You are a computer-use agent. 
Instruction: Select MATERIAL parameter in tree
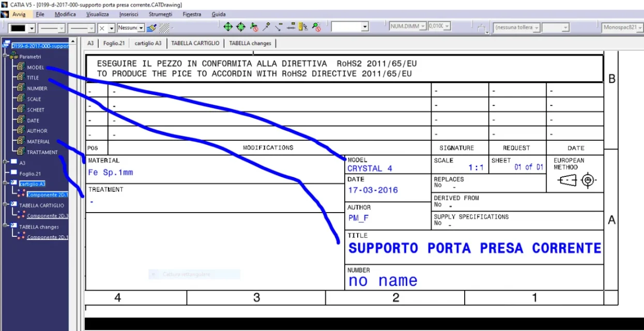click(38, 141)
